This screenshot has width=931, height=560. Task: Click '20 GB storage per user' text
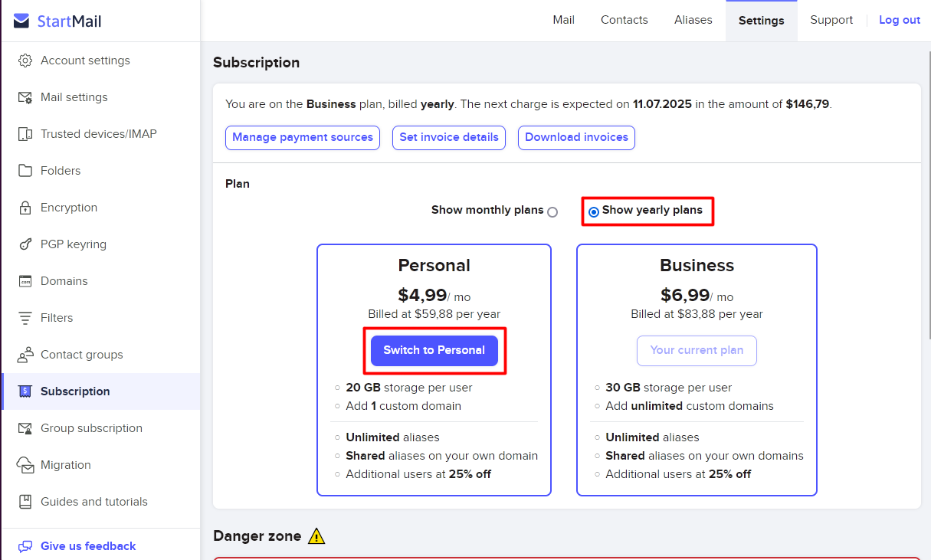(x=409, y=388)
